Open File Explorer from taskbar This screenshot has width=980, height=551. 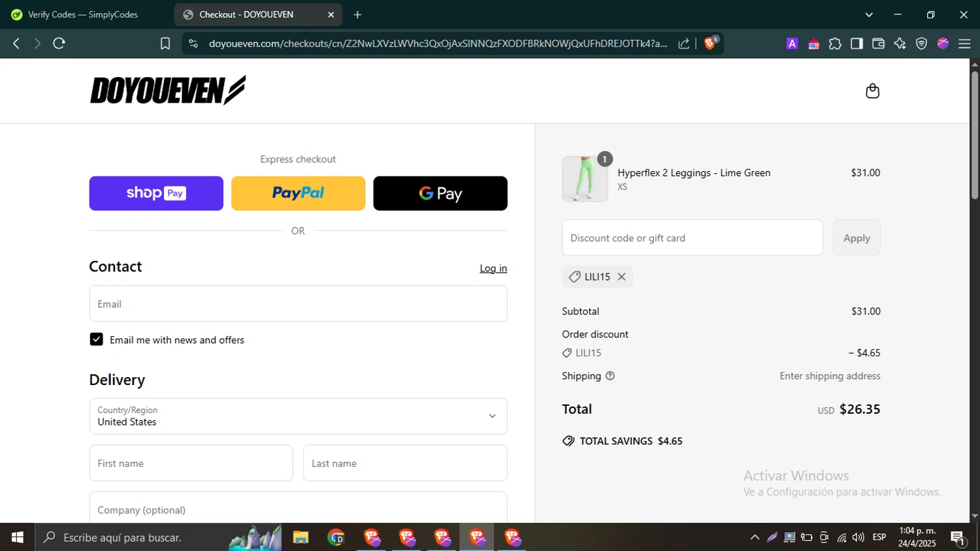point(301,537)
